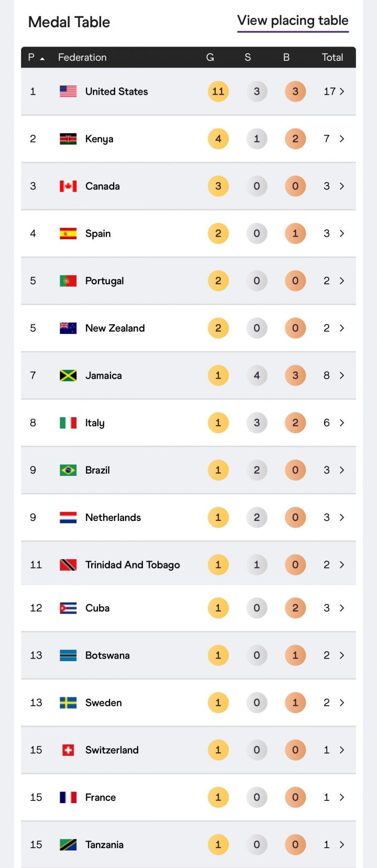Click the Federation column header
Viewport: 377px width, 868px height.
point(82,58)
